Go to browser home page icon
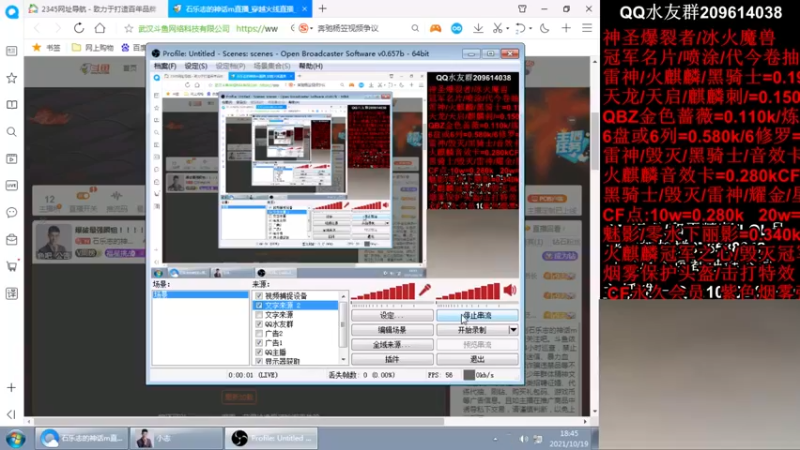 point(100,28)
